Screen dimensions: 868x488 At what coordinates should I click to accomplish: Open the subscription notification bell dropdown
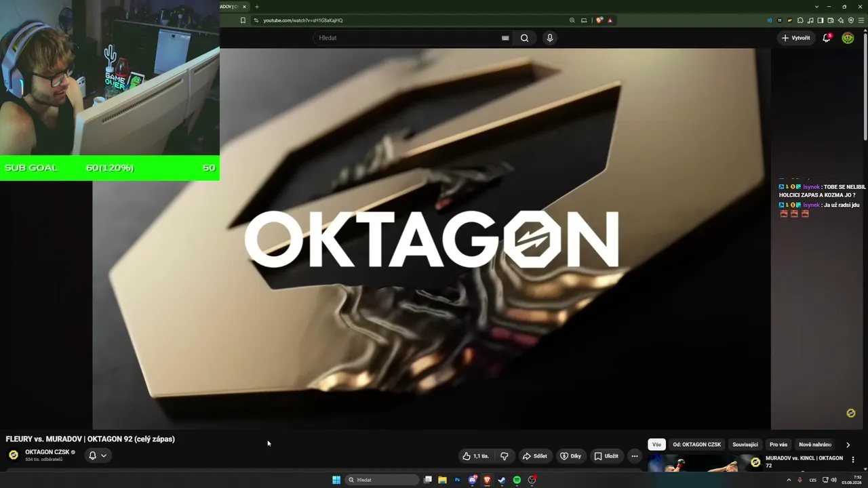click(x=98, y=455)
